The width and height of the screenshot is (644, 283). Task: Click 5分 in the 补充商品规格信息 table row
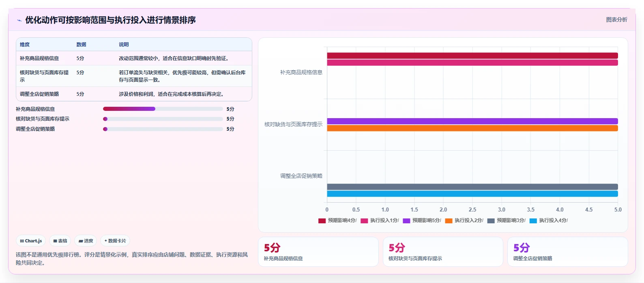click(x=80, y=58)
